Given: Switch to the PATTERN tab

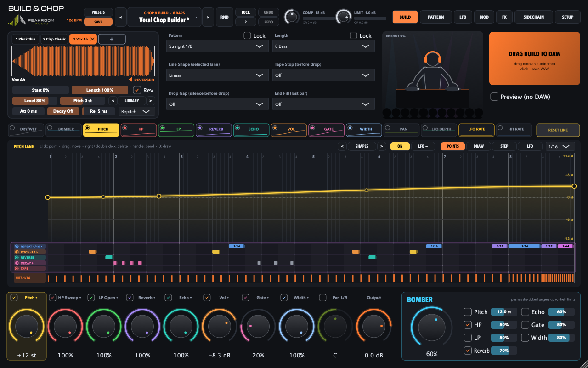Looking at the screenshot, I should (x=435, y=17).
